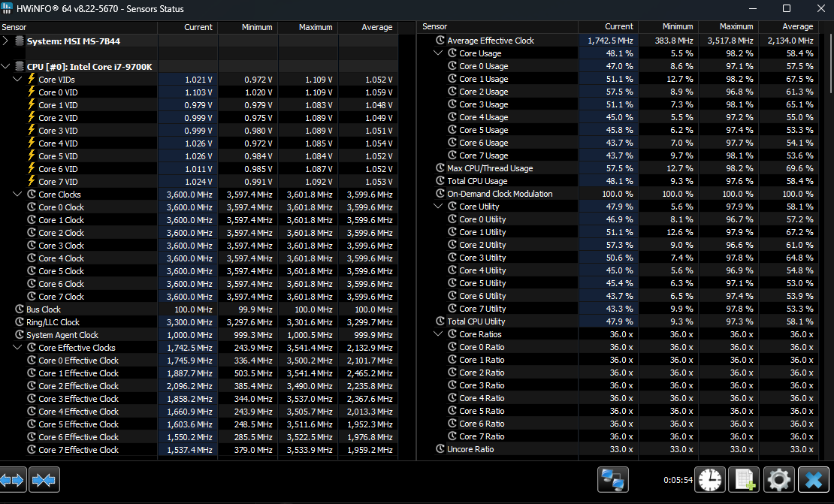The image size is (834, 504).
Task: Click Max CPU/Thread Usage average 69.6 %
Action: 799,168
